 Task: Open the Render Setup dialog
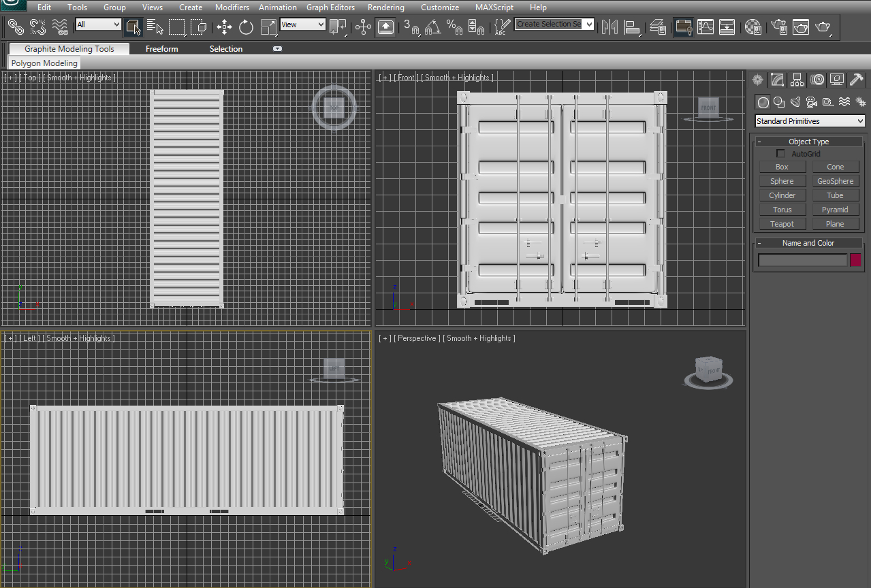click(x=778, y=27)
